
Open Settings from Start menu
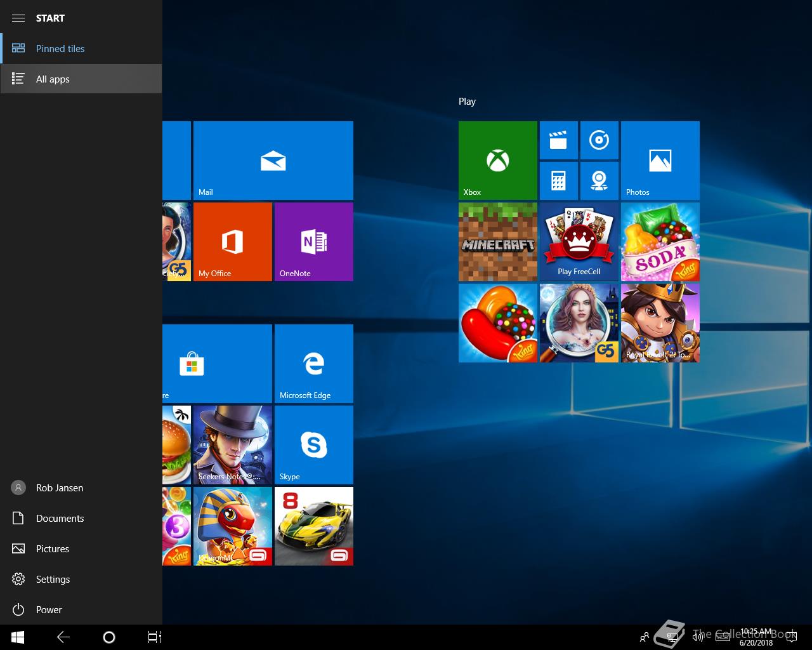point(81,579)
